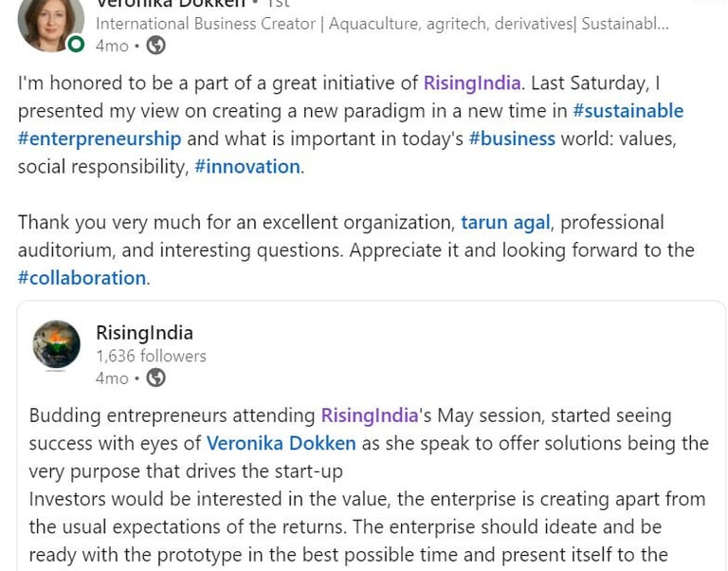Click green online status indicator on avatar
This screenshot has height=571, width=728.
(77, 43)
